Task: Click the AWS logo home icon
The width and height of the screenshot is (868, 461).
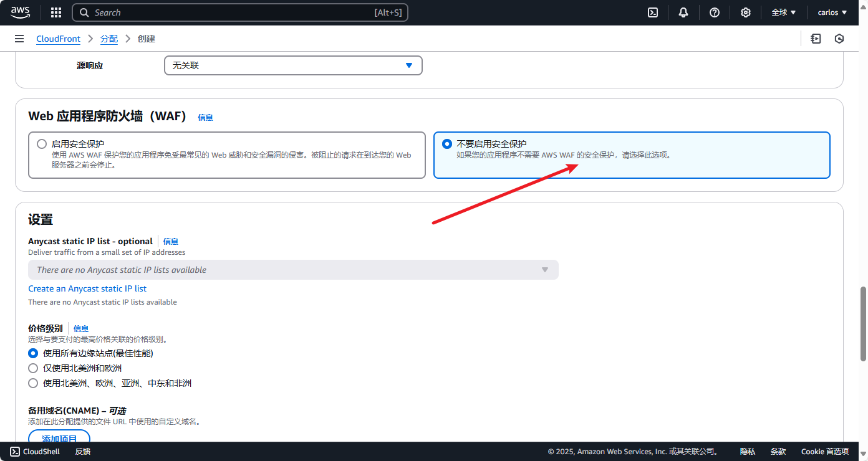Action: 21,12
